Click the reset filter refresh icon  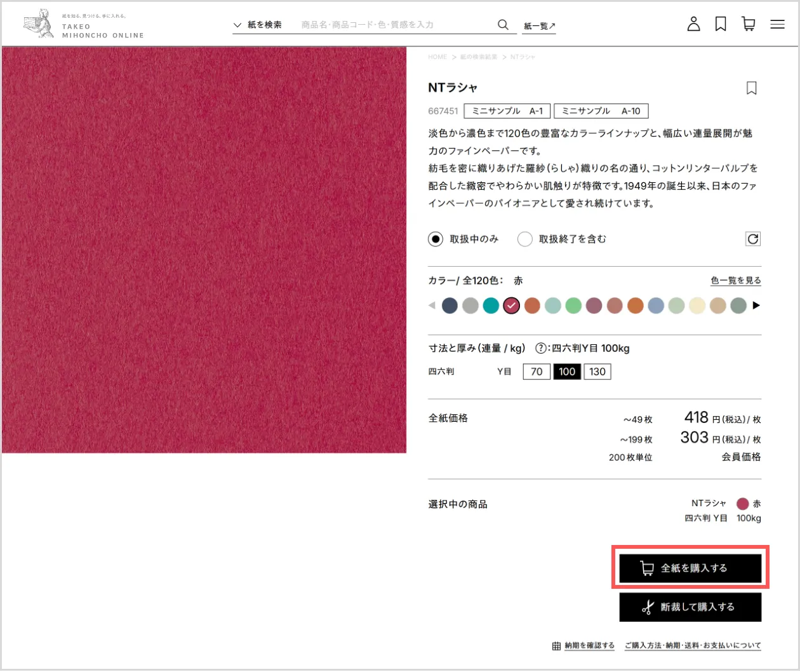click(752, 239)
